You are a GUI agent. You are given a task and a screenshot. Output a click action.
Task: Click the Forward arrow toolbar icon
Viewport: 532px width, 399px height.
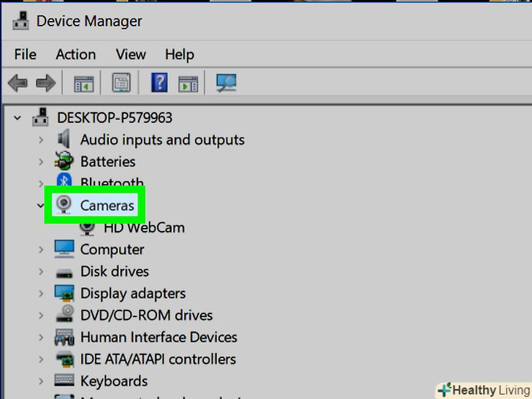point(46,83)
